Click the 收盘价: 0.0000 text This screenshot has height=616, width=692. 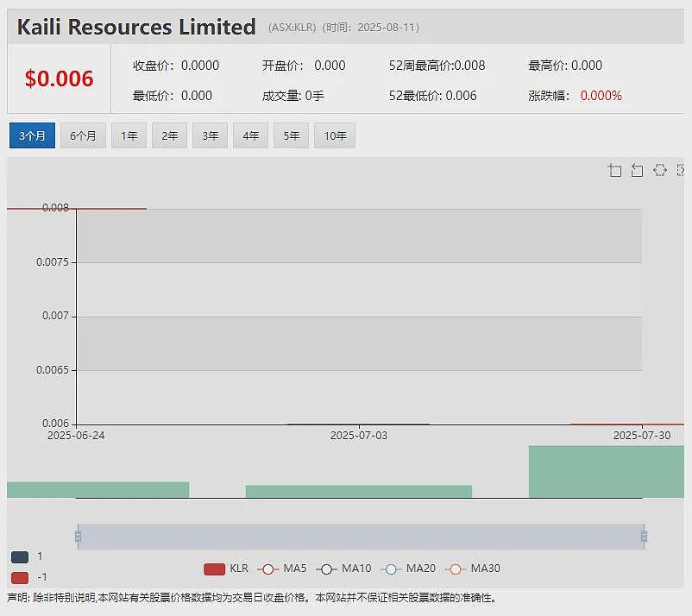[176, 66]
